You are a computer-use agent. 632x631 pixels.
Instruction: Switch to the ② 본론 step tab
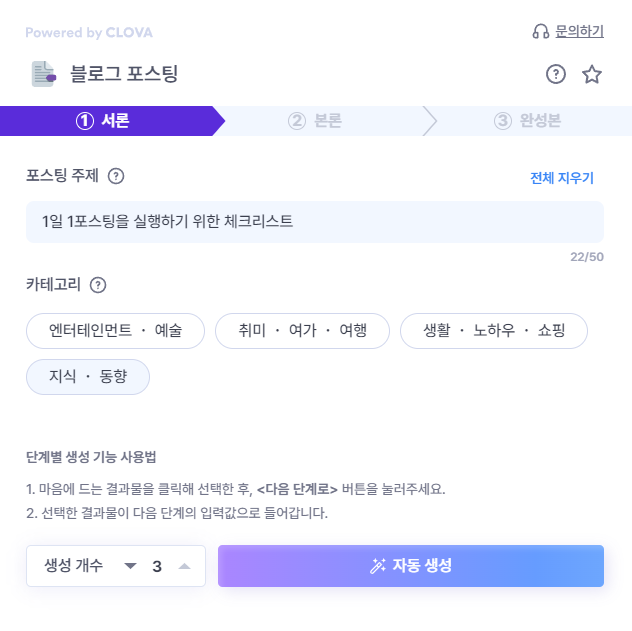315,121
